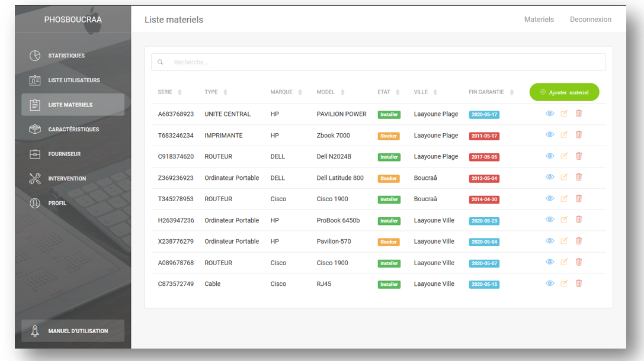Image resolution: width=644 pixels, height=361 pixels.
Task: Focus the Recherche search field
Action: click(x=379, y=62)
